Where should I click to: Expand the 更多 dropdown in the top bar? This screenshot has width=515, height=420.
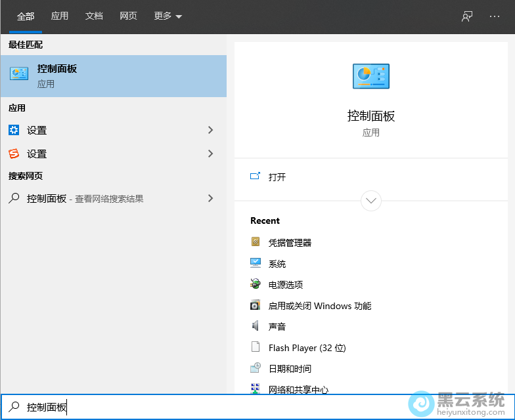click(x=168, y=16)
